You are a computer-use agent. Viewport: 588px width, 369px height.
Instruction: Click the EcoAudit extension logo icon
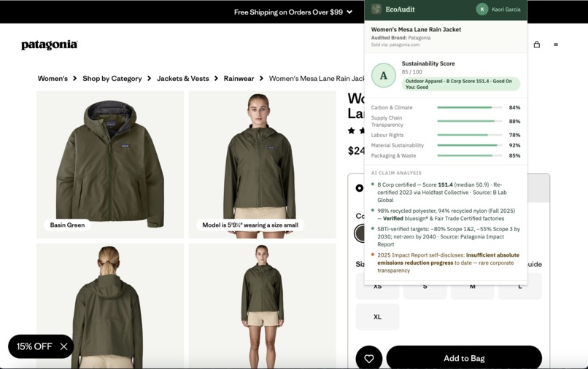point(376,9)
